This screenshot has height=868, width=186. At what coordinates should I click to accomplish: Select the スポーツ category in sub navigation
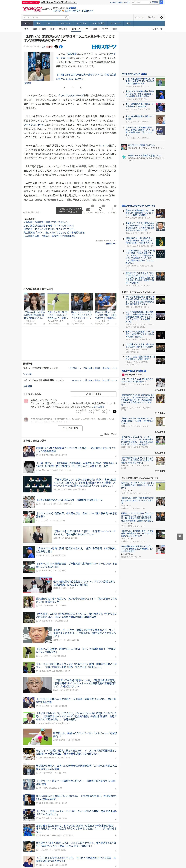tap(76, 29)
